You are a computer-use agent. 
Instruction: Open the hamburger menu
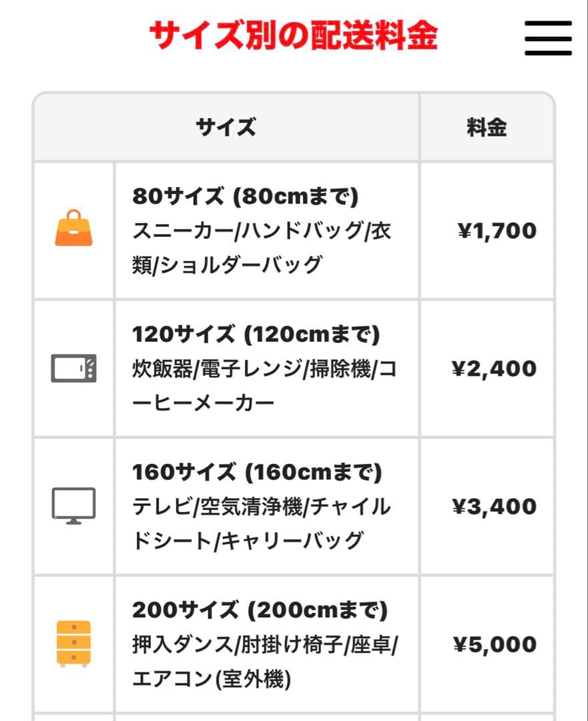(548, 38)
